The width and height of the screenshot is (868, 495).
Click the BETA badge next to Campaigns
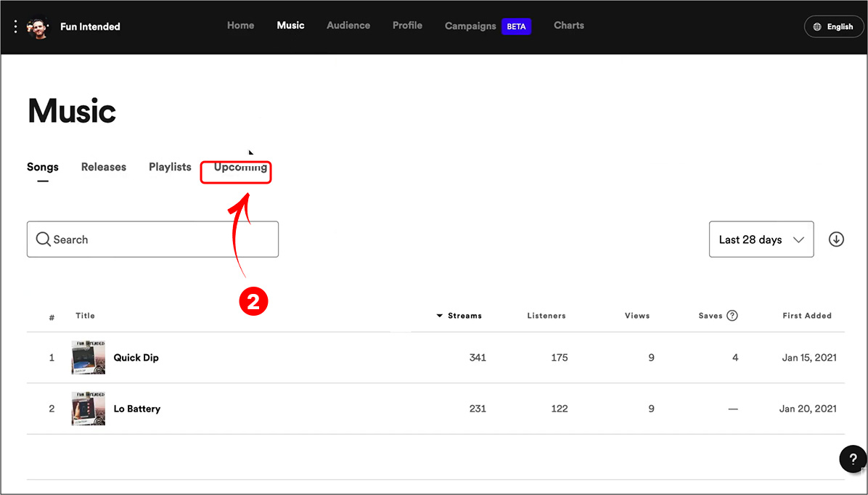516,27
